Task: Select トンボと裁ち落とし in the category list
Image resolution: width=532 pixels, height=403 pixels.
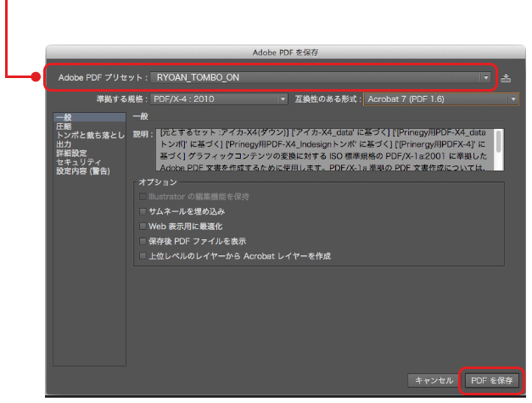Action: [90, 136]
